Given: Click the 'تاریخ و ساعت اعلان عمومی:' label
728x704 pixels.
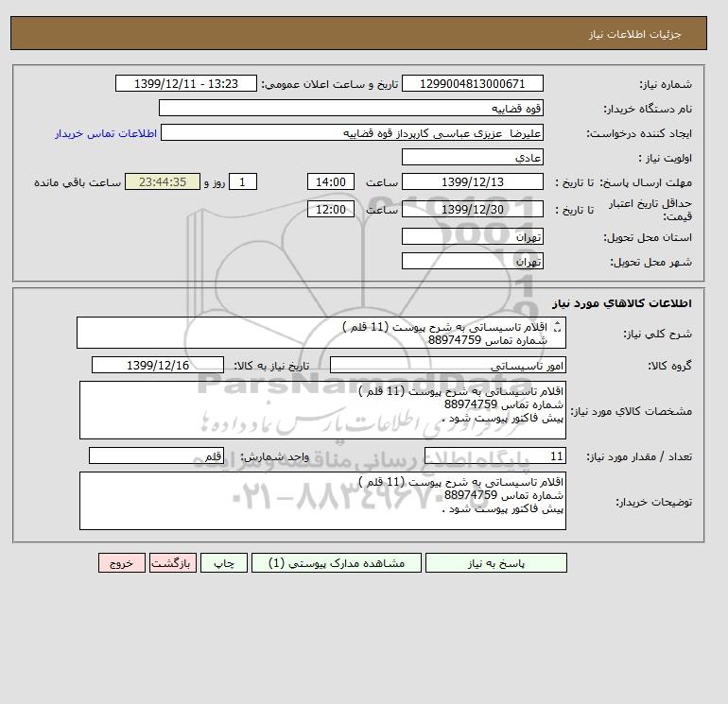Looking at the screenshot, I should [x=330, y=84].
